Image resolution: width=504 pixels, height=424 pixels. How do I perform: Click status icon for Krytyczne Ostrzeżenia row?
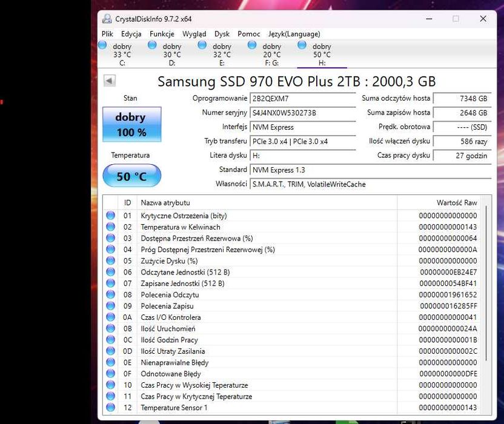tap(111, 216)
